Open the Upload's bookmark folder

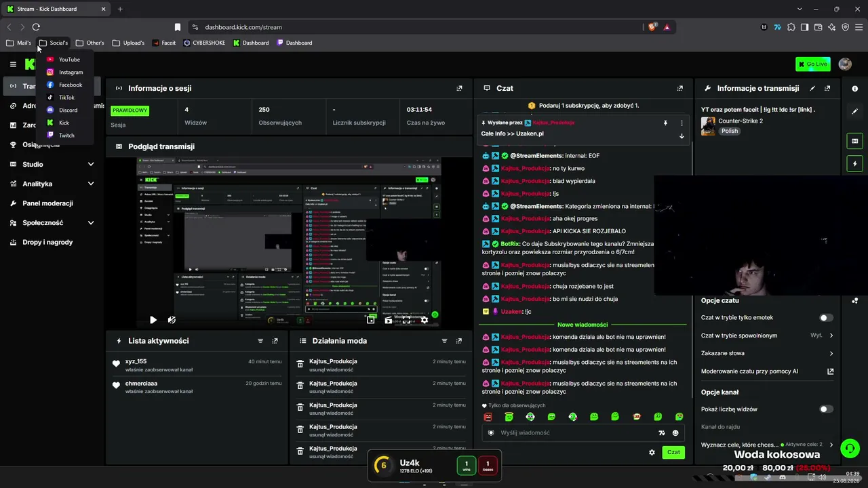(x=129, y=43)
